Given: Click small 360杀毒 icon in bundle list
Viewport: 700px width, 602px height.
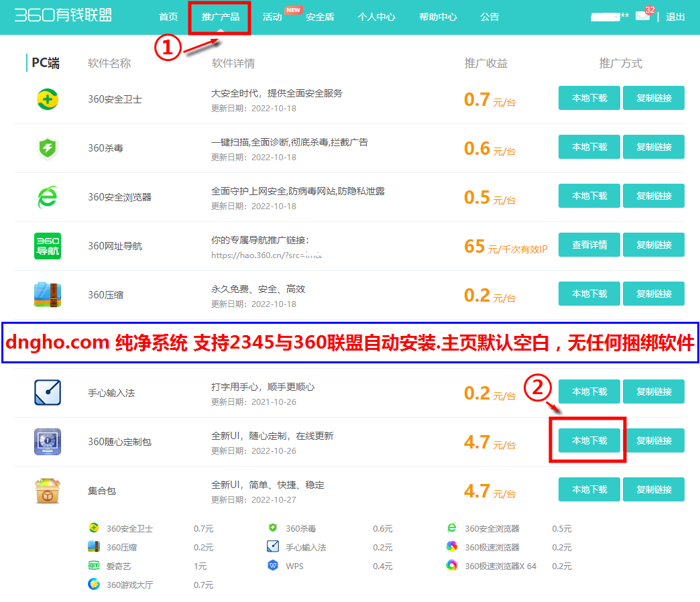Looking at the screenshot, I should point(273,528).
